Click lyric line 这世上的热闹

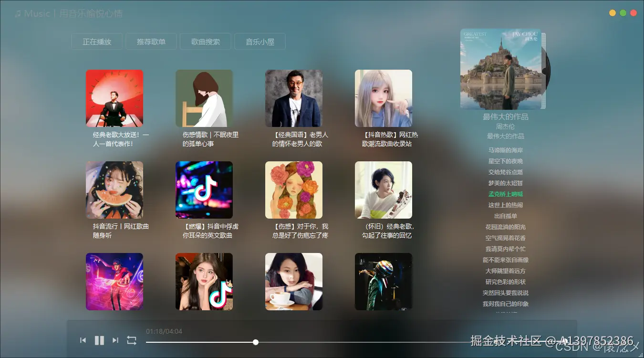coord(506,205)
